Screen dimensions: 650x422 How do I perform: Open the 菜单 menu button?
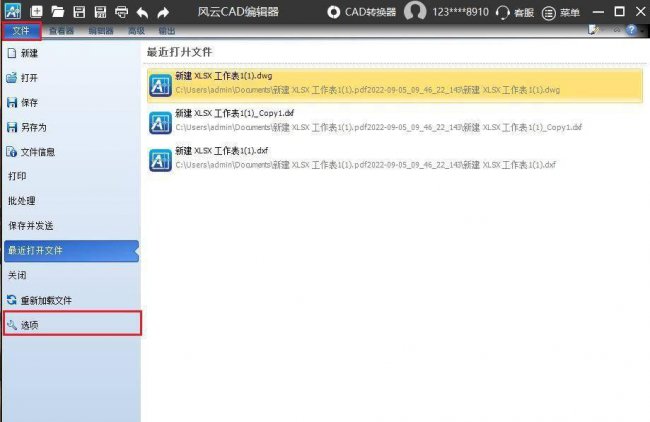(561, 13)
